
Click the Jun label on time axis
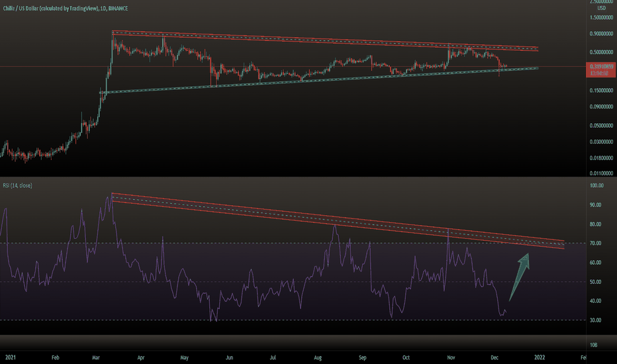click(x=230, y=357)
